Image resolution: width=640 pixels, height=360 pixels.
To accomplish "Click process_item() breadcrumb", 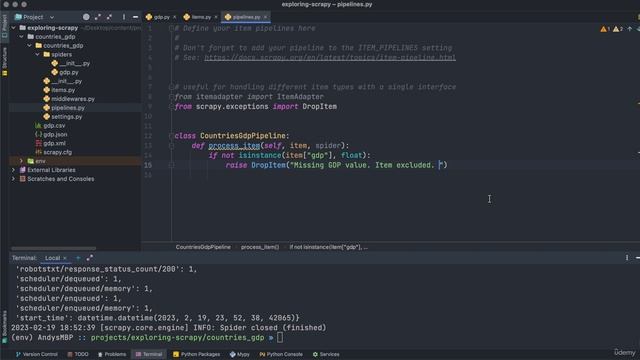I will [260, 247].
